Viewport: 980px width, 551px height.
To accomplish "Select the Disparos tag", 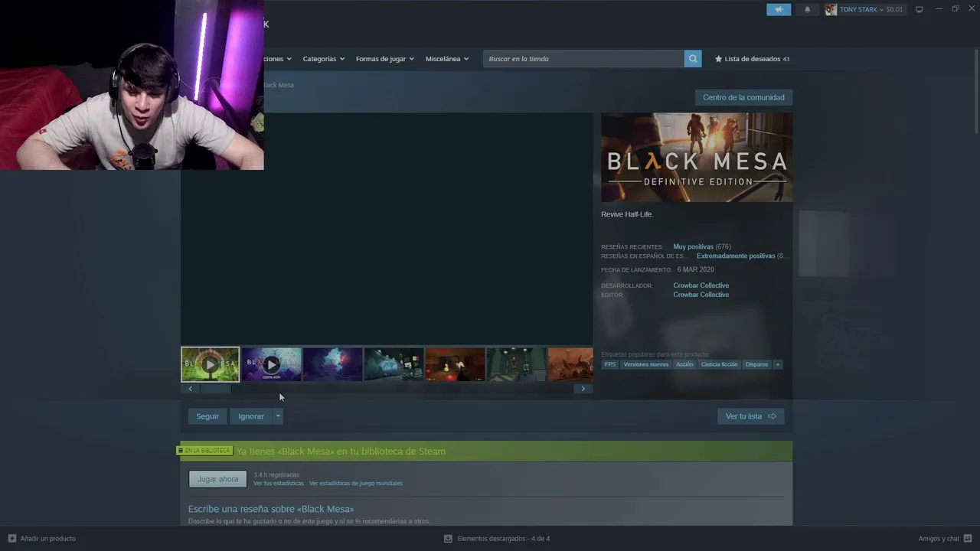I will click(x=756, y=364).
